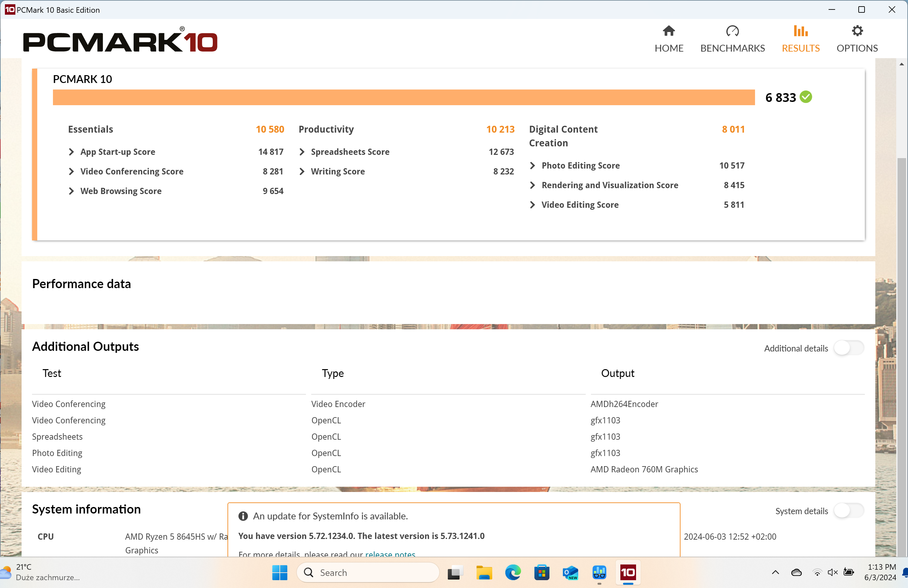Click the Type column header
Screen dimensions: 908x588
pos(333,373)
